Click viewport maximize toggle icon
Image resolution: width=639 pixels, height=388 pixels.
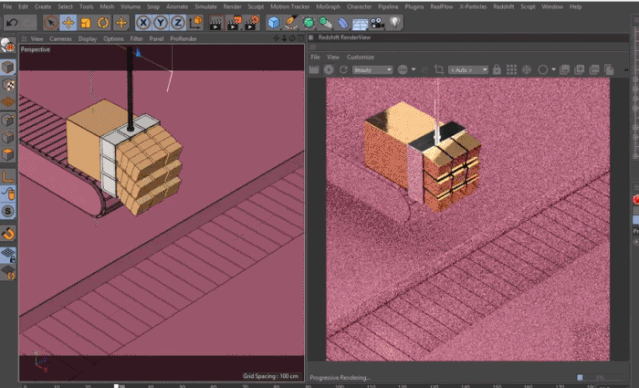[x=300, y=38]
